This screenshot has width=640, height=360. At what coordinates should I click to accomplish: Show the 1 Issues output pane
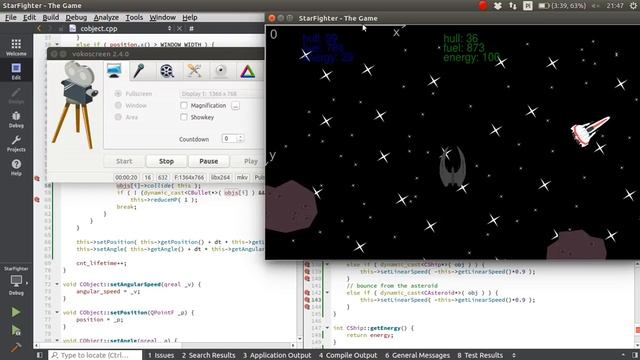click(x=161, y=355)
